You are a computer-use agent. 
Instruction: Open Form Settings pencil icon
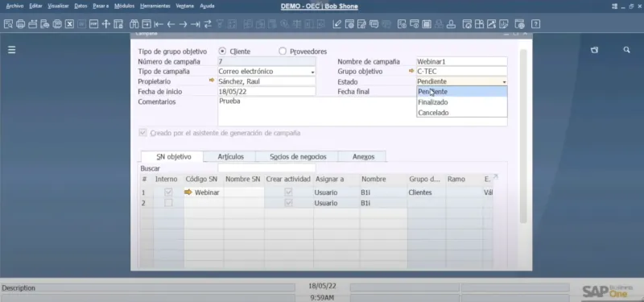336,24
